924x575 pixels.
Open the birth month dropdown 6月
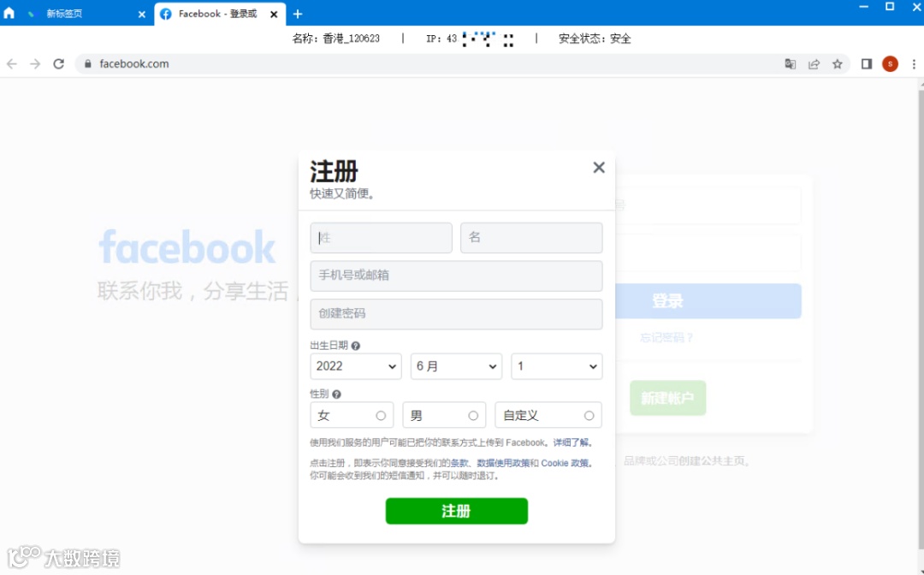(456, 366)
